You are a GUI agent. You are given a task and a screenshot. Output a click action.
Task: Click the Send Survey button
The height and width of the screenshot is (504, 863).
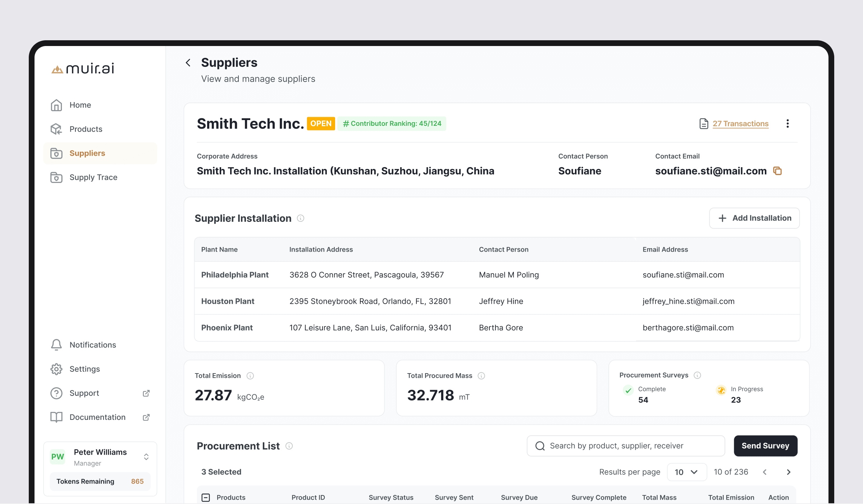point(766,446)
